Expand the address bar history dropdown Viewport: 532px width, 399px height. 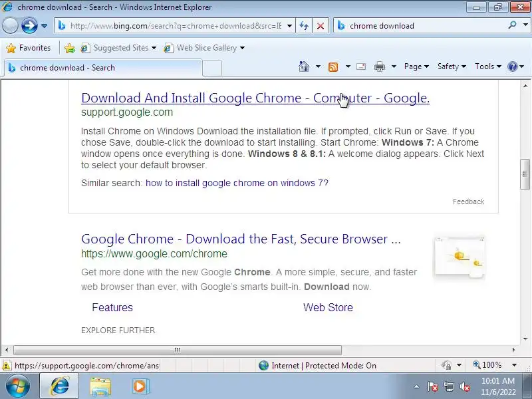(289, 26)
